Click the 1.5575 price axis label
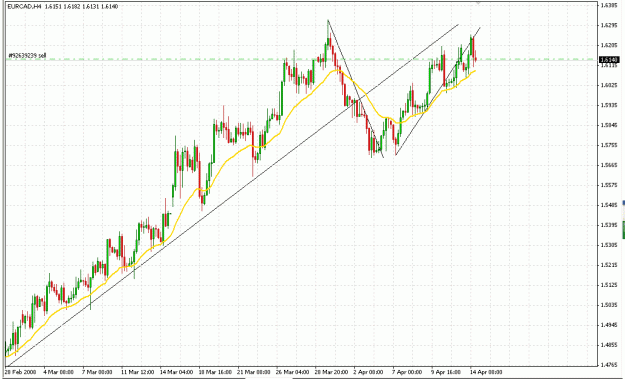 pos(609,185)
